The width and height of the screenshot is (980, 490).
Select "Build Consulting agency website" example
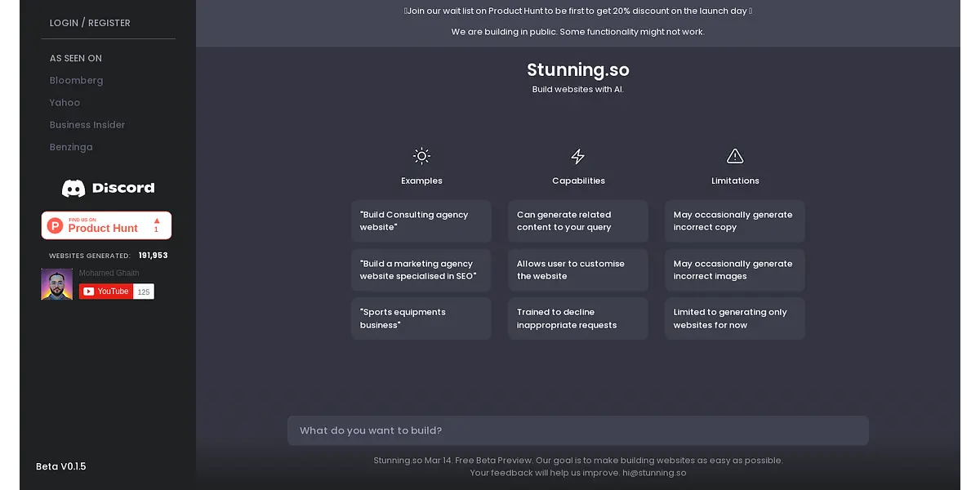tap(421, 221)
